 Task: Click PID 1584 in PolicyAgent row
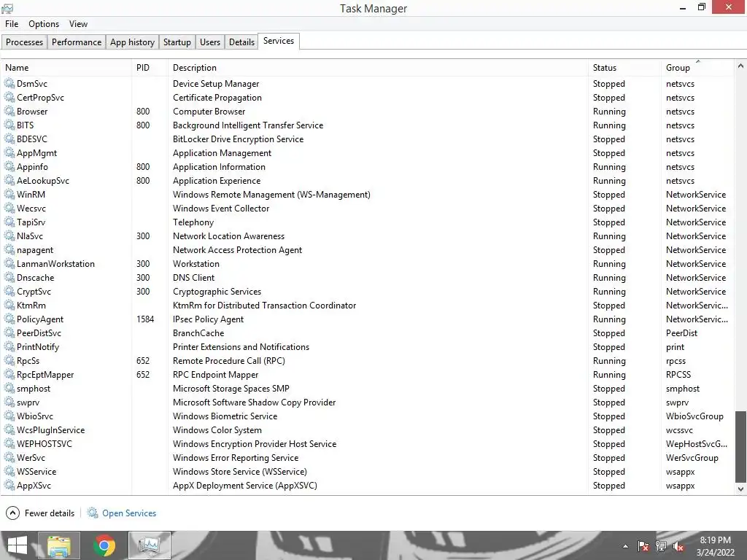click(145, 319)
